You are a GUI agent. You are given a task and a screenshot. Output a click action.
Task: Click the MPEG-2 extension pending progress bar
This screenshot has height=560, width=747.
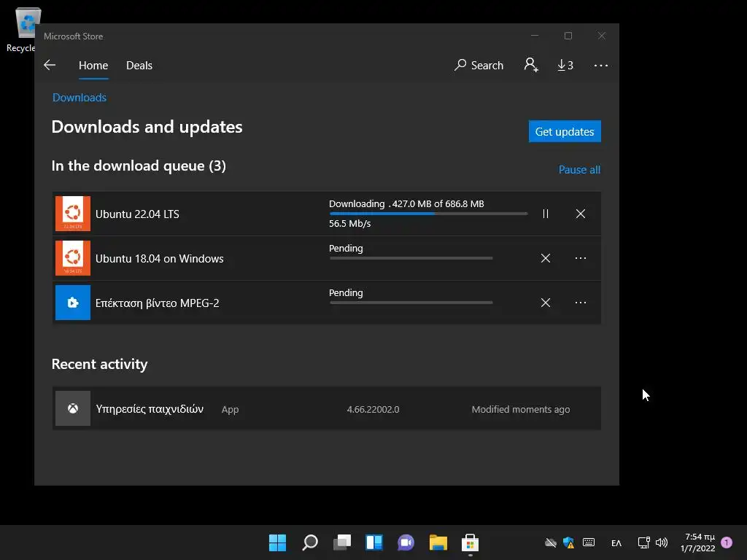tap(411, 303)
